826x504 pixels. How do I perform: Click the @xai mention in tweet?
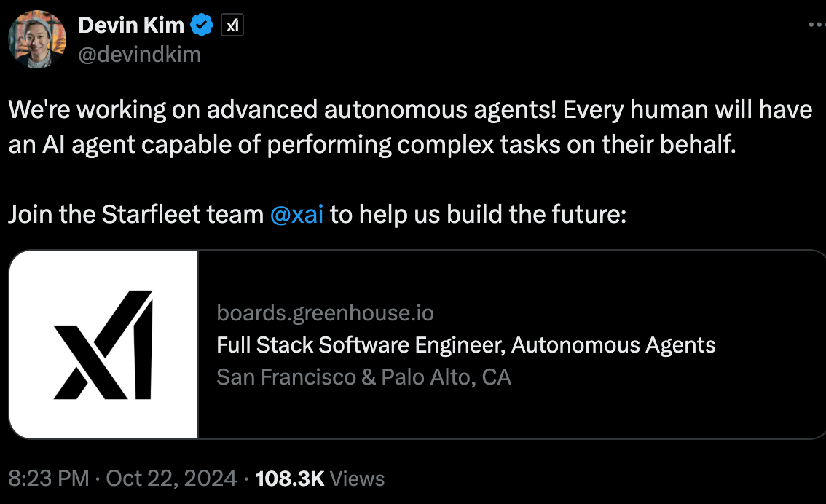[296, 215]
